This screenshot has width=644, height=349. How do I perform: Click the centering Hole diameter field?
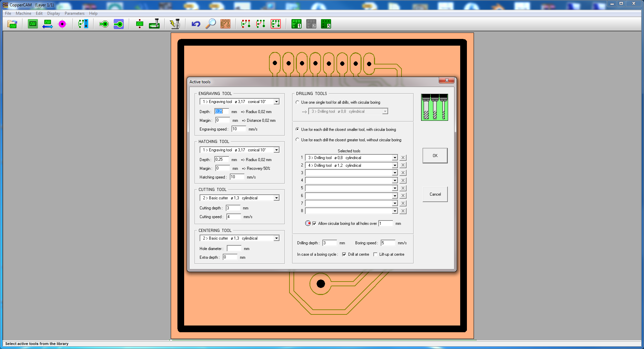tap(234, 249)
